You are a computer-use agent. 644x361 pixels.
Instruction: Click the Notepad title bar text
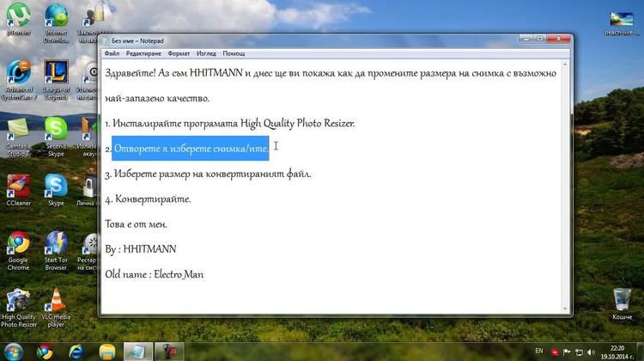137,40
